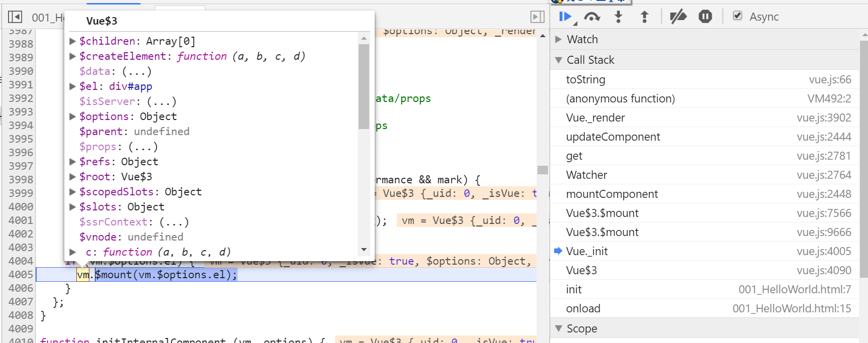Open source link VM492:2
The height and width of the screenshot is (343, 868).
click(x=829, y=98)
